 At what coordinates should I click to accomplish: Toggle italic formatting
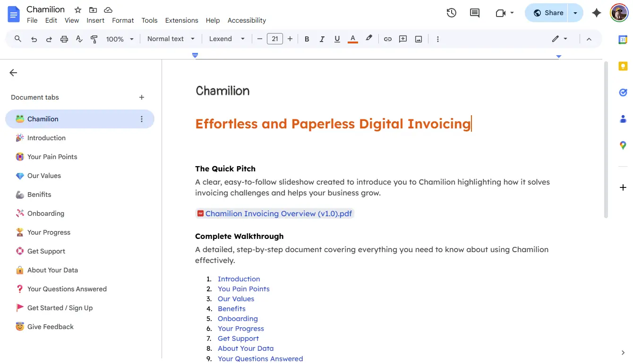point(322,39)
